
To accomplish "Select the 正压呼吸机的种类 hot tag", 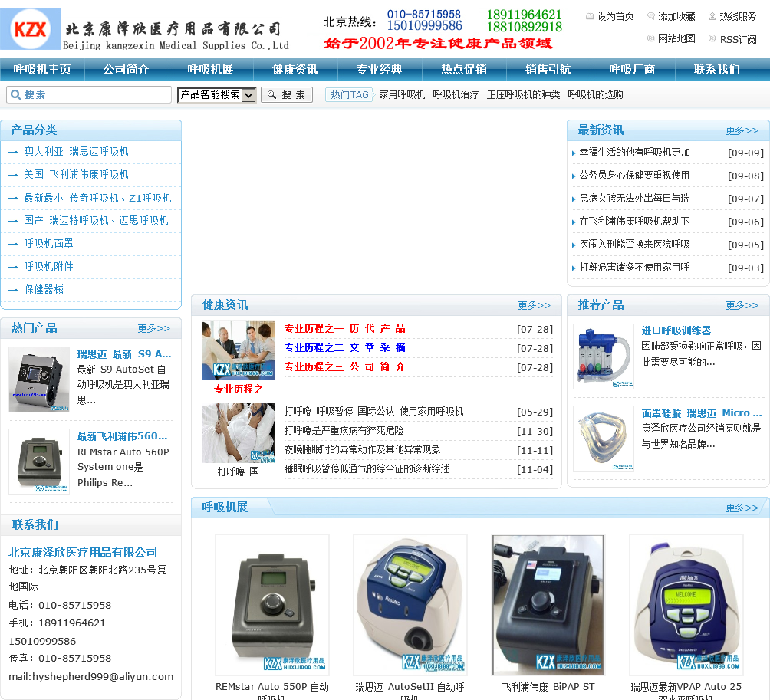I will tap(524, 95).
